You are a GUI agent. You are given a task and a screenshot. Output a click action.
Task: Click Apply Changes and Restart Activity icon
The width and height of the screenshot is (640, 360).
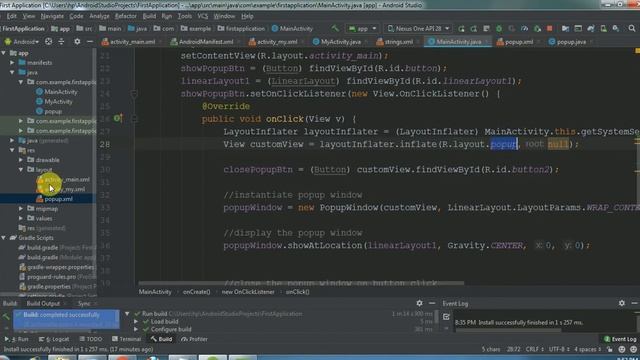click(x=474, y=29)
